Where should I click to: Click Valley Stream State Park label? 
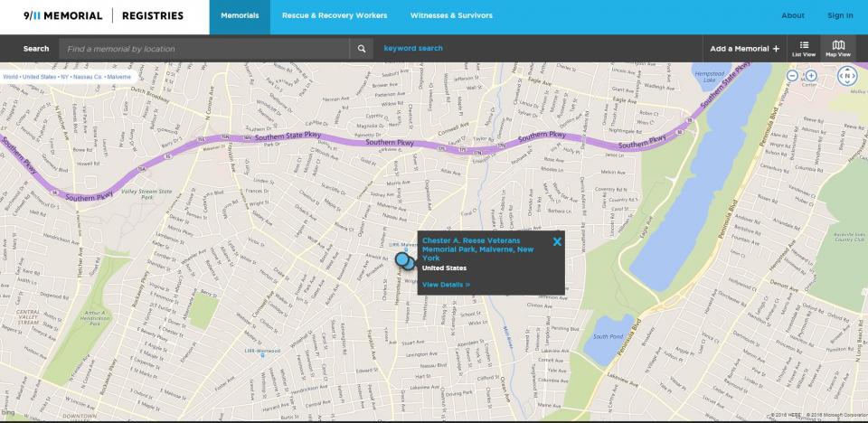coord(147,193)
